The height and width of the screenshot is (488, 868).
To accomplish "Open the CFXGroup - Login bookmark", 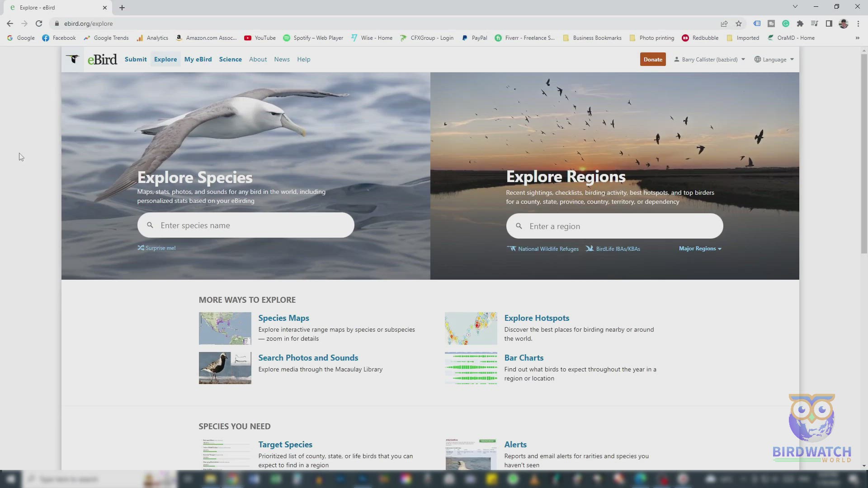I will tap(427, 38).
